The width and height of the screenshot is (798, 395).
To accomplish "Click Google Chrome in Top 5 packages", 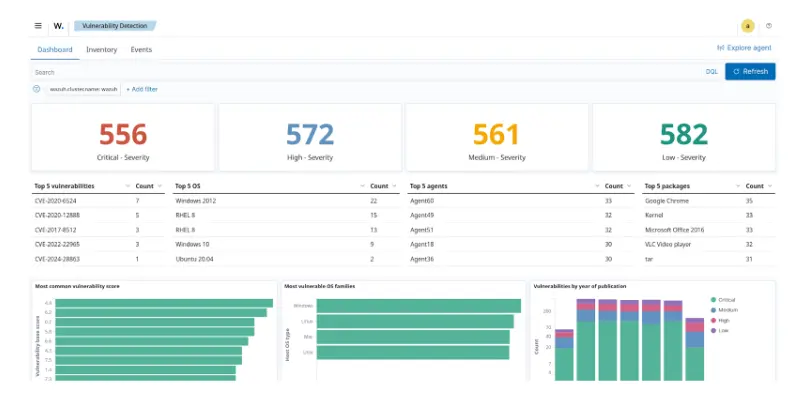I will (667, 201).
